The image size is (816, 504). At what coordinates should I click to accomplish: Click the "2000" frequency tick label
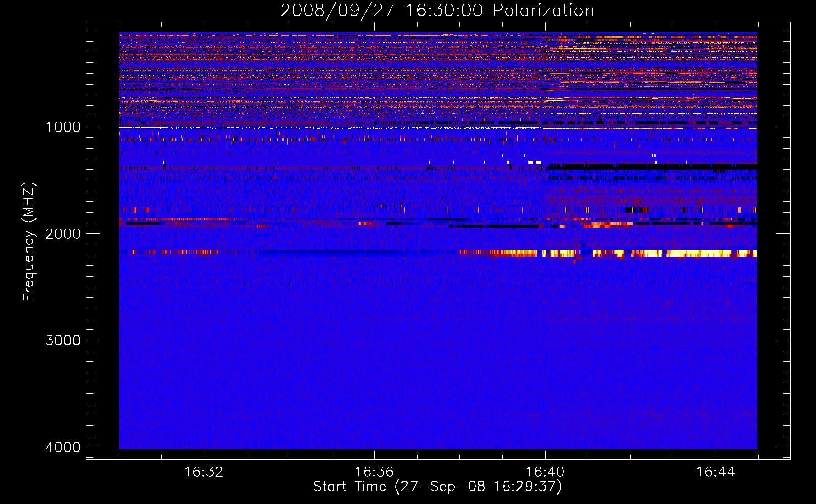coord(63,234)
